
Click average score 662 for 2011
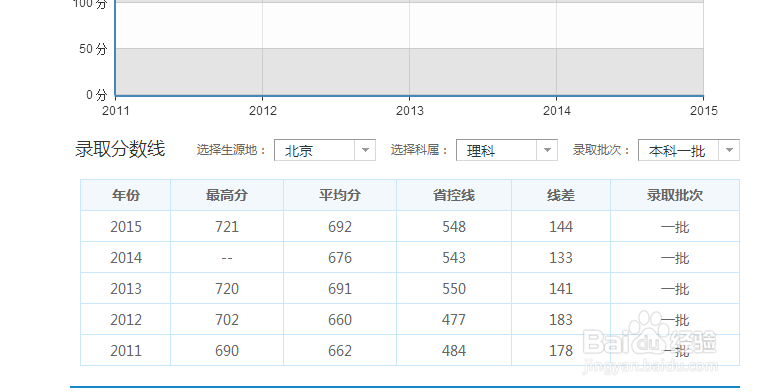(340, 350)
